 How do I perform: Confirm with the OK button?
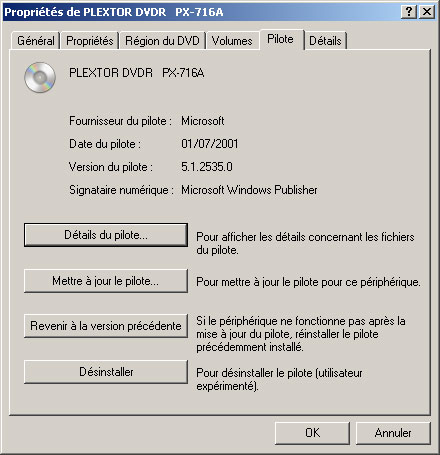click(x=312, y=433)
